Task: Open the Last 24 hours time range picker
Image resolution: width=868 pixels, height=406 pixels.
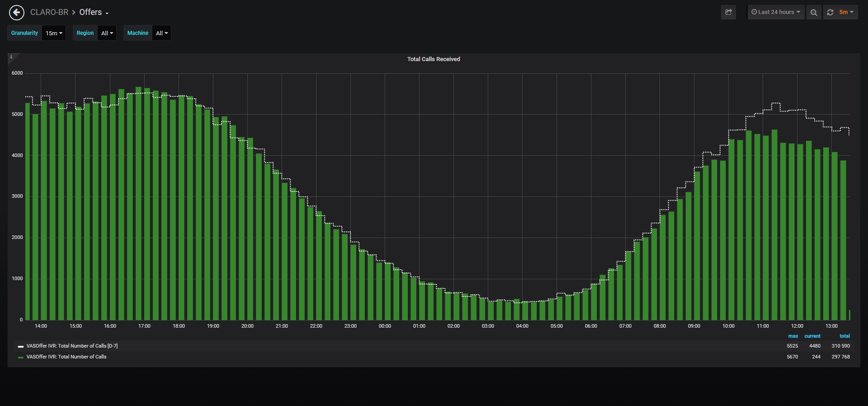Action: click(776, 12)
